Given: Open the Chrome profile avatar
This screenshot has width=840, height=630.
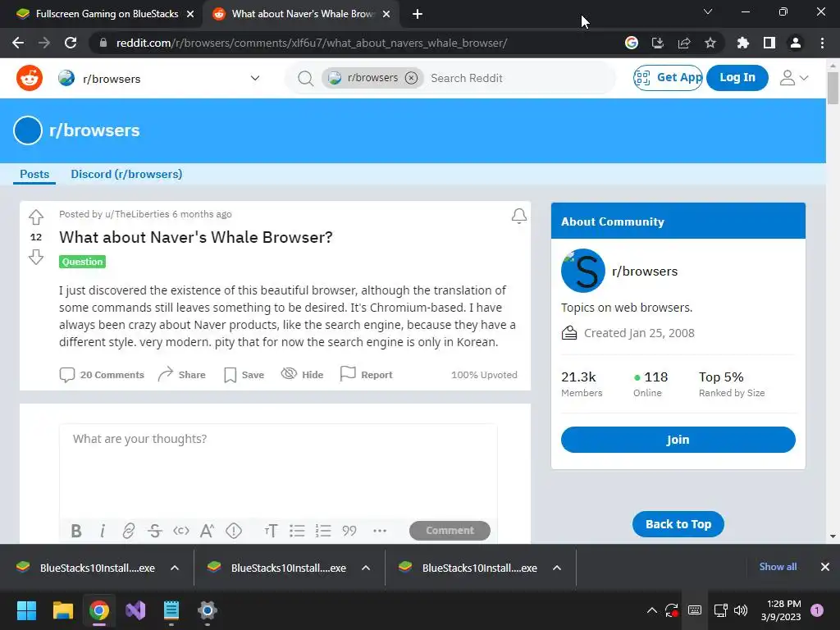Looking at the screenshot, I should click(796, 43).
